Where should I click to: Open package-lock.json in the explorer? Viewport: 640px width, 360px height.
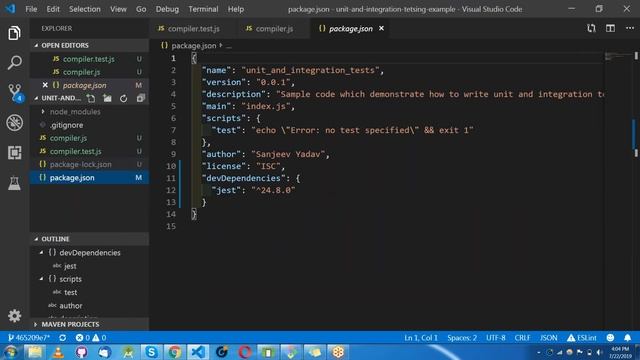(89, 164)
